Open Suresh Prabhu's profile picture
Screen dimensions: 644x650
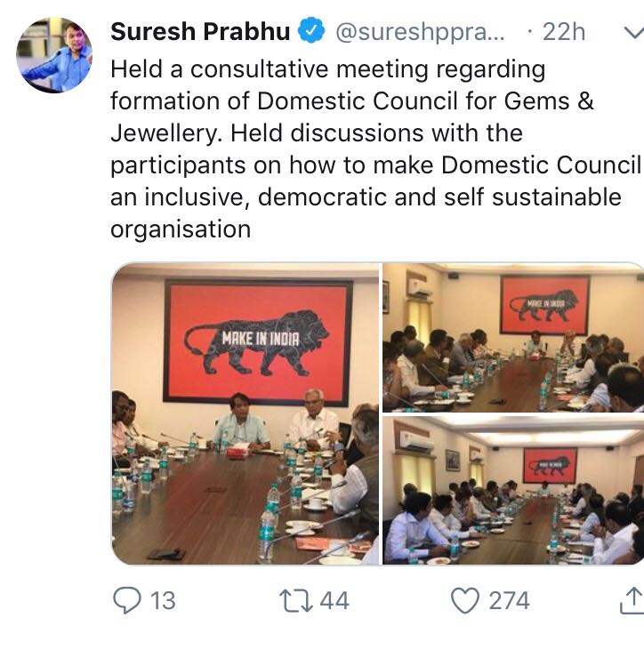point(53,55)
